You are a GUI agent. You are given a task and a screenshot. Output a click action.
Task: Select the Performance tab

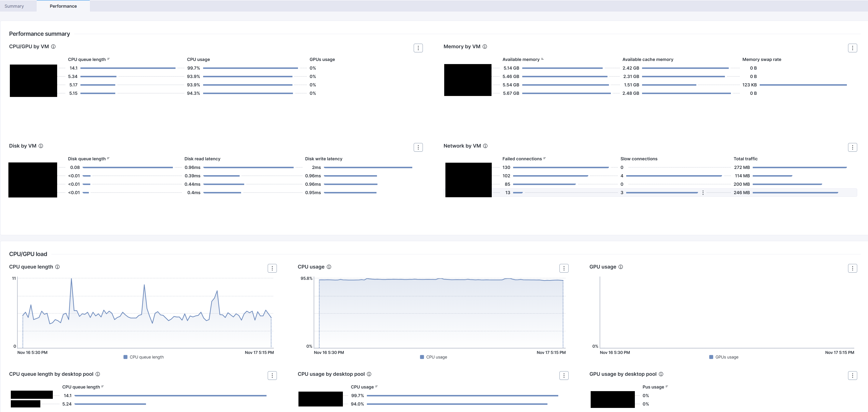63,6
